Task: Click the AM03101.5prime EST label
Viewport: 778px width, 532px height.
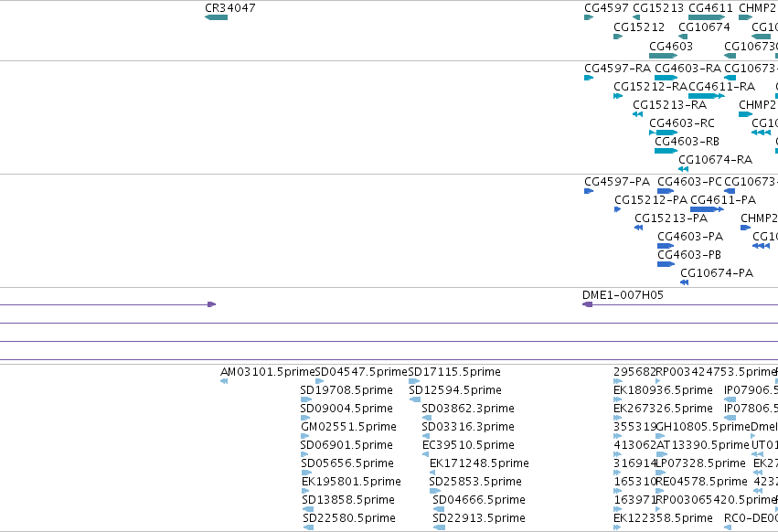Action: click(268, 372)
